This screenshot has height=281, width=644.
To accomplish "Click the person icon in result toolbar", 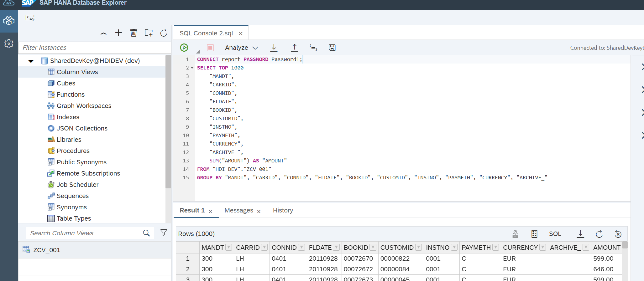I will pyautogui.click(x=515, y=234).
